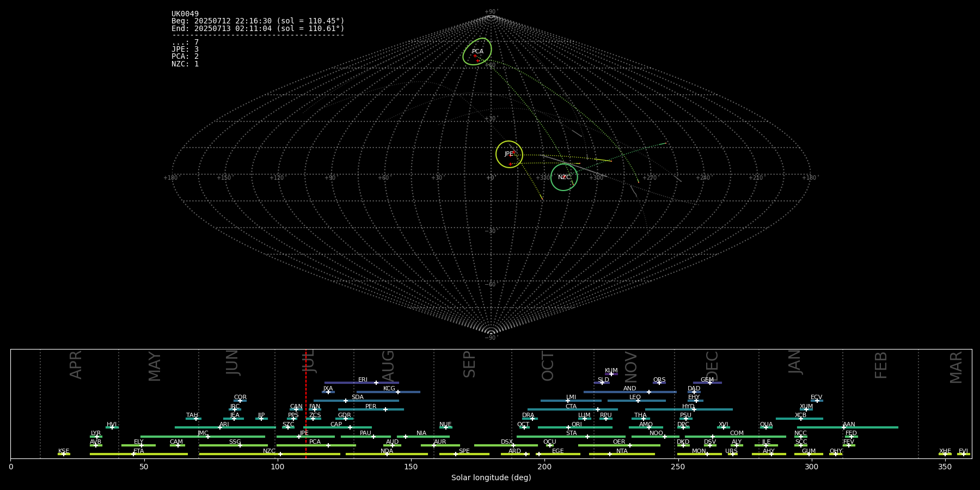Click the DRA shower label
Image resolution: width=980 pixels, height=490 pixels.
click(x=528, y=415)
